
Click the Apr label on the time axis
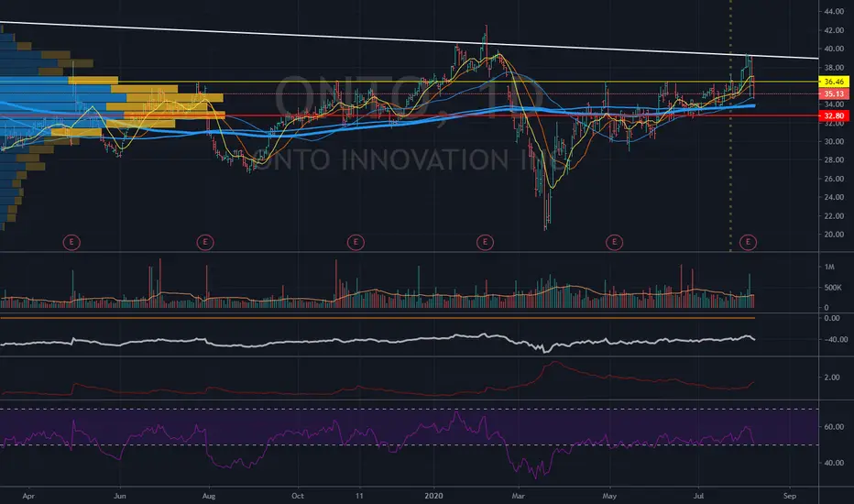pyautogui.click(x=28, y=496)
